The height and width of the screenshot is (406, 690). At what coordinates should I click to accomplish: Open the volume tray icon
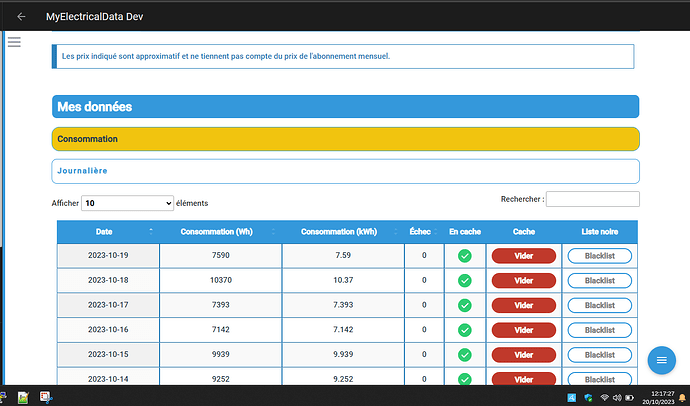[x=617, y=398]
